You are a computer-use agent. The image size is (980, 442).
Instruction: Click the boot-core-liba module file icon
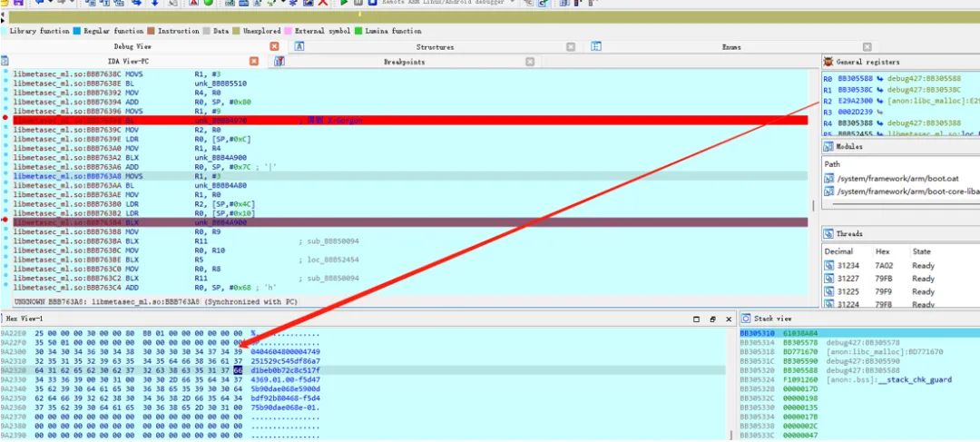tap(829, 192)
